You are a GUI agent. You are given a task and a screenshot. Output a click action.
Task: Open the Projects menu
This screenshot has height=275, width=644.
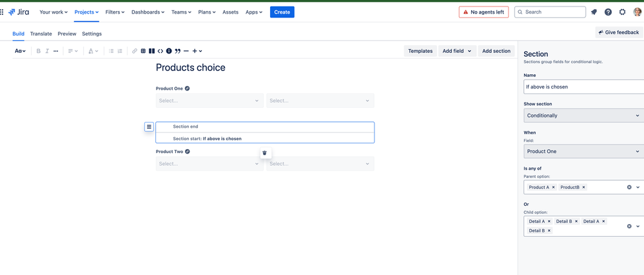pyautogui.click(x=86, y=12)
